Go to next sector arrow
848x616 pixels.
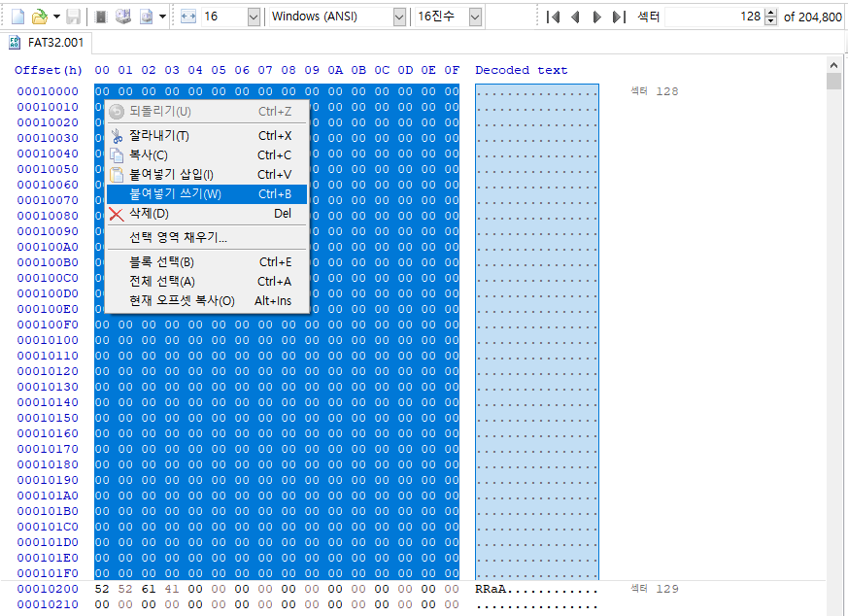coord(596,17)
